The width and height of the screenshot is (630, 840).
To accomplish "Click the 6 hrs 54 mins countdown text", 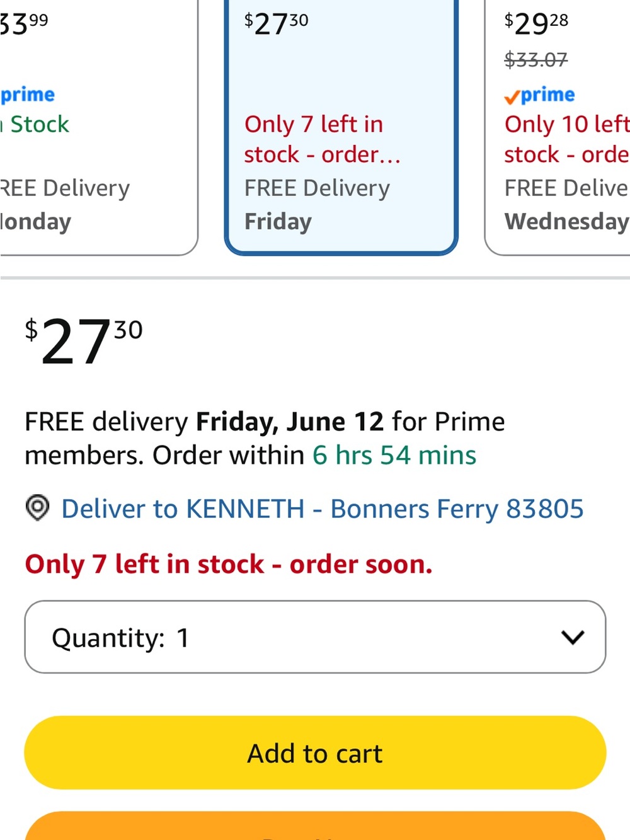I will pos(394,455).
